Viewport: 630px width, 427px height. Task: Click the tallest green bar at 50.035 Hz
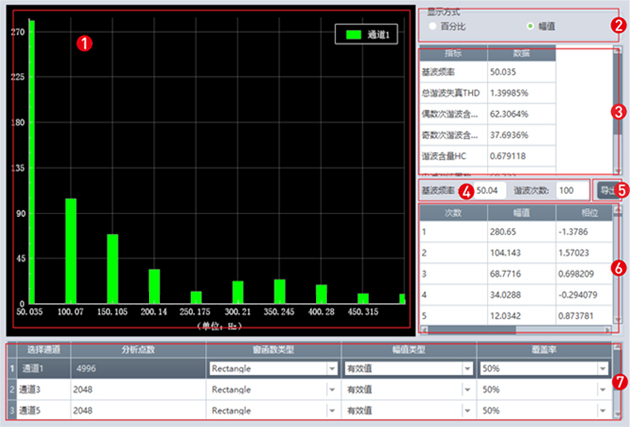31,160
